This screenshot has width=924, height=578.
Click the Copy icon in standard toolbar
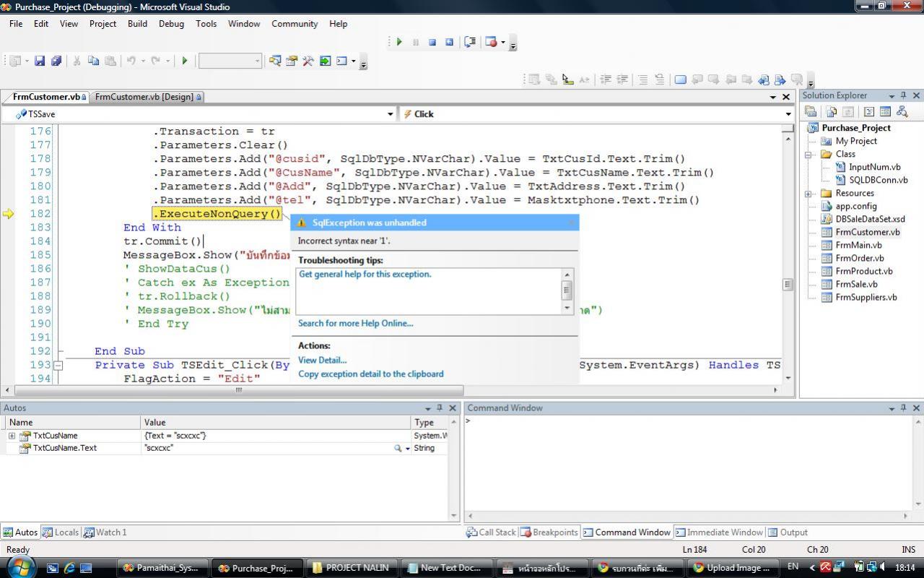coord(93,61)
